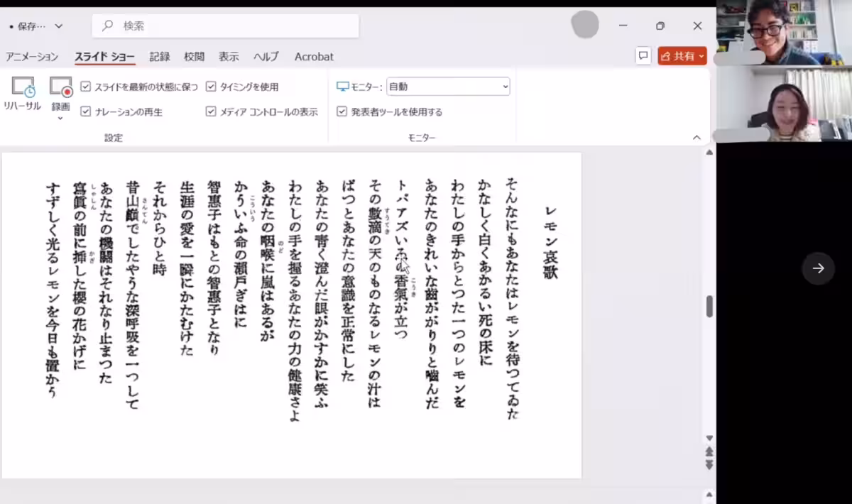Click the account profile circle icon

coord(585,25)
